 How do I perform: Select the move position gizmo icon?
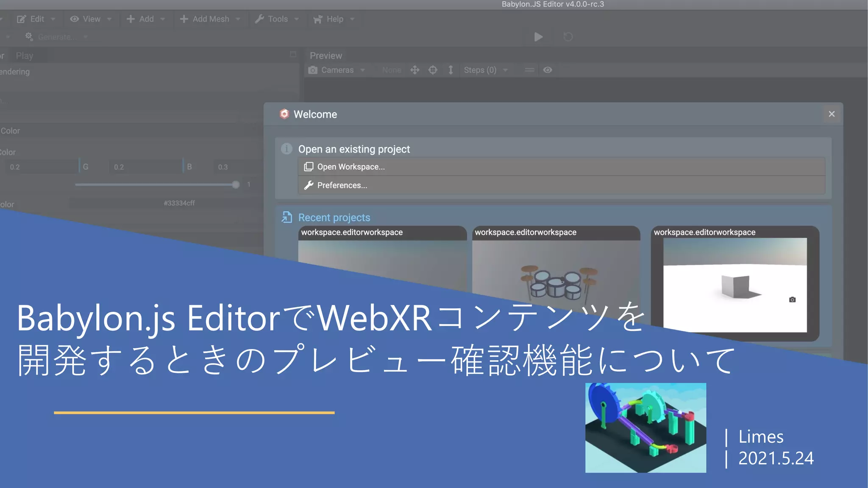415,70
